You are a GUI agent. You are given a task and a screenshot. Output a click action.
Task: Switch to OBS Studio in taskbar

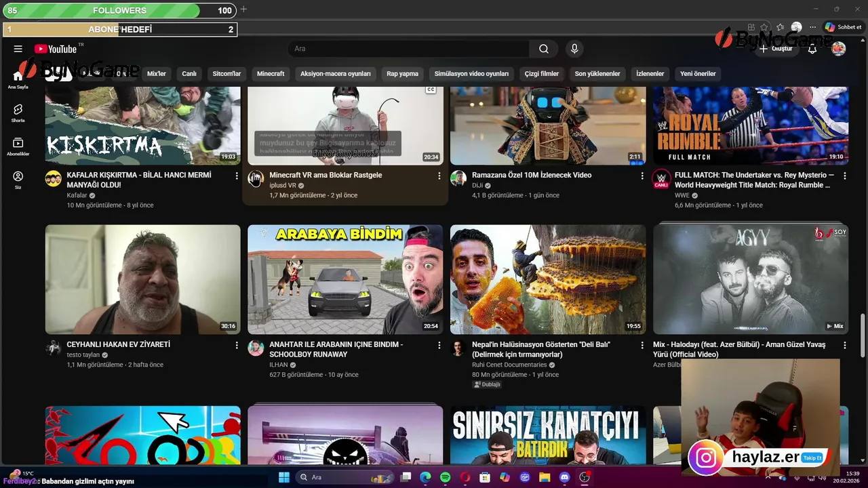(585, 477)
